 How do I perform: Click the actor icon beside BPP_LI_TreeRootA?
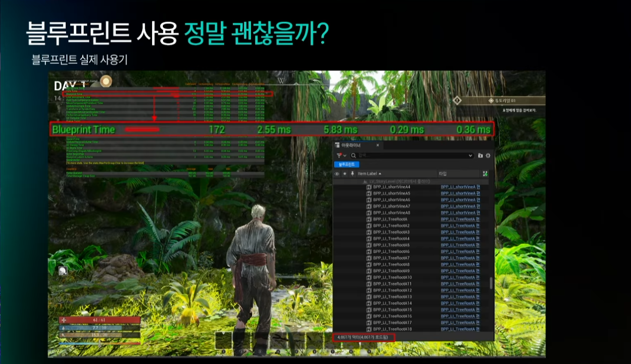(369, 219)
